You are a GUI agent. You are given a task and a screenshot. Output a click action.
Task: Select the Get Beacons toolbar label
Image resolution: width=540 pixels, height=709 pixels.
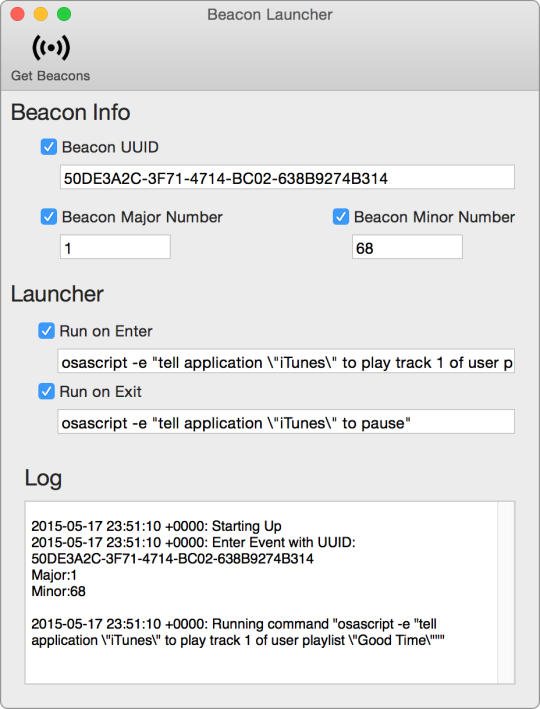(x=51, y=76)
